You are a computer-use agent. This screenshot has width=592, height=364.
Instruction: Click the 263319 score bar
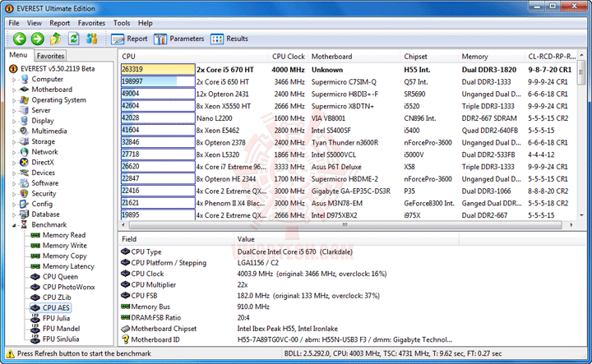click(158, 69)
